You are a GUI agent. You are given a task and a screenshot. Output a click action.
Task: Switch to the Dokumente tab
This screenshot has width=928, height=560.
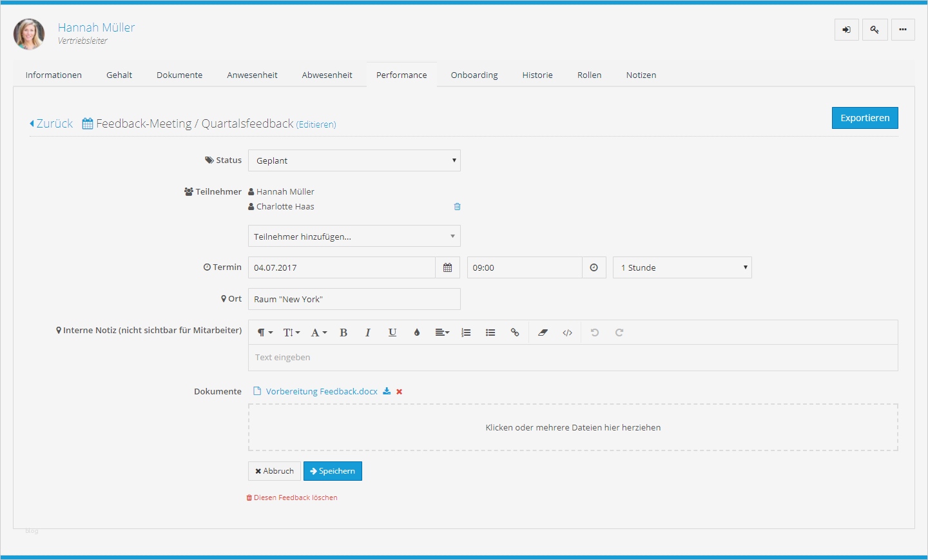pyautogui.click(x=180, y=75)
